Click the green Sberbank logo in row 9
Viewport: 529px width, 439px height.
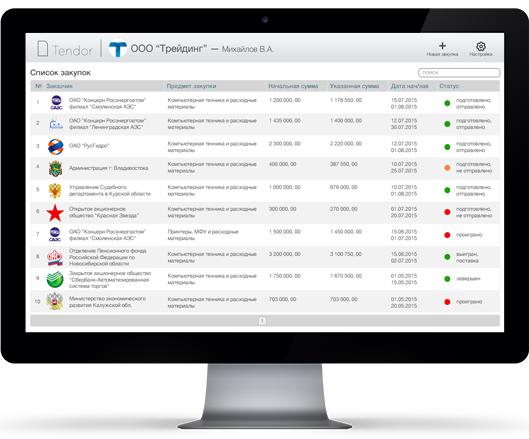55,279
